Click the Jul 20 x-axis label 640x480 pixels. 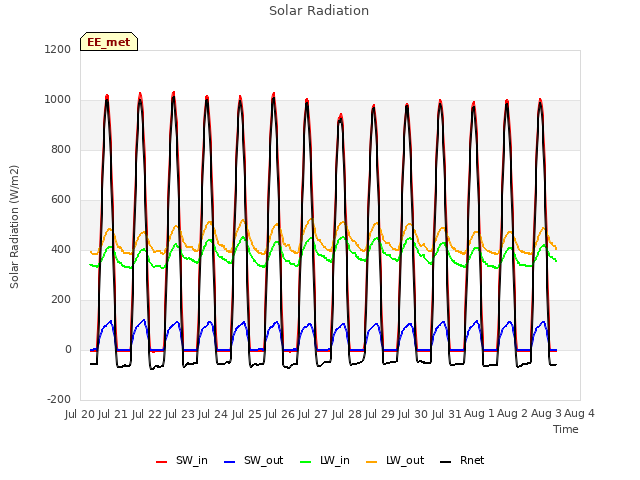tap(80, 414)
